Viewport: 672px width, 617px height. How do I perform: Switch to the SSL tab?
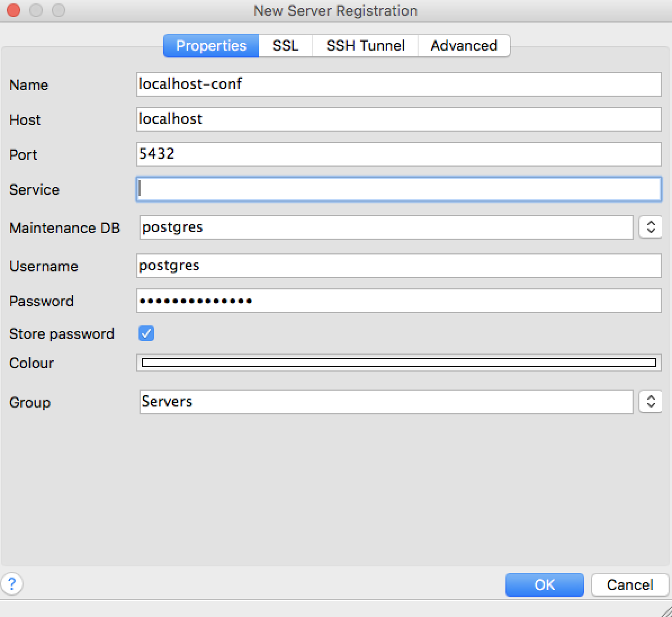coord(285,46)
